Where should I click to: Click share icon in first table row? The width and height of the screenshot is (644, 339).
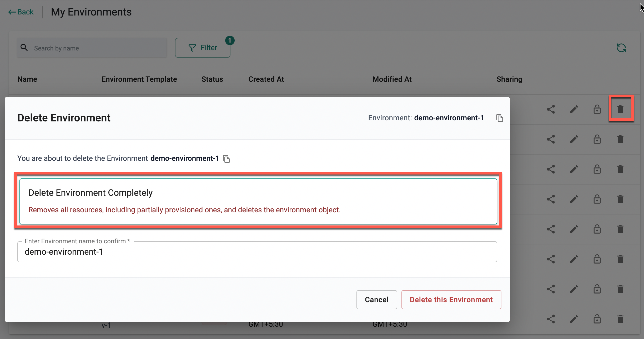tap(551, 109)
